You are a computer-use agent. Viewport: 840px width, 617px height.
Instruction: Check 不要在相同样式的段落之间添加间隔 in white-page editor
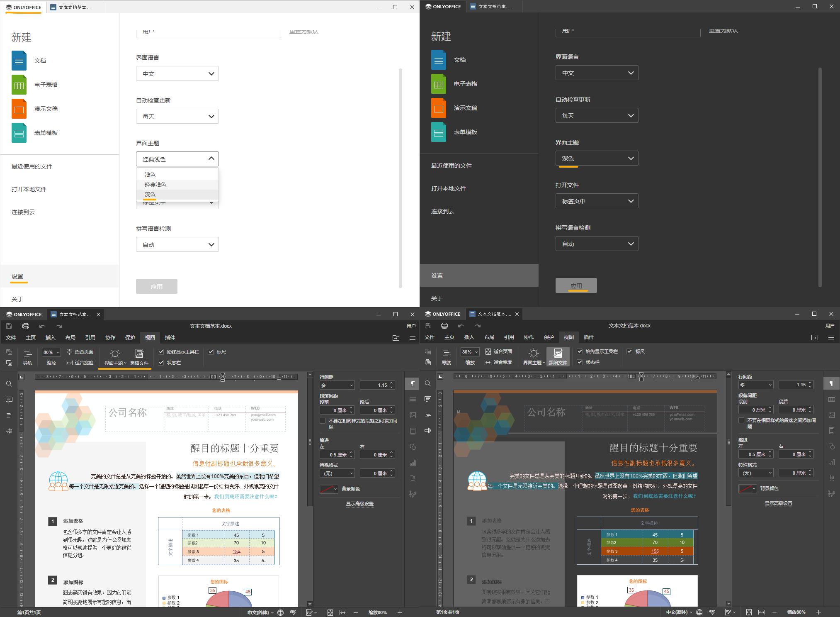[323, 421]
